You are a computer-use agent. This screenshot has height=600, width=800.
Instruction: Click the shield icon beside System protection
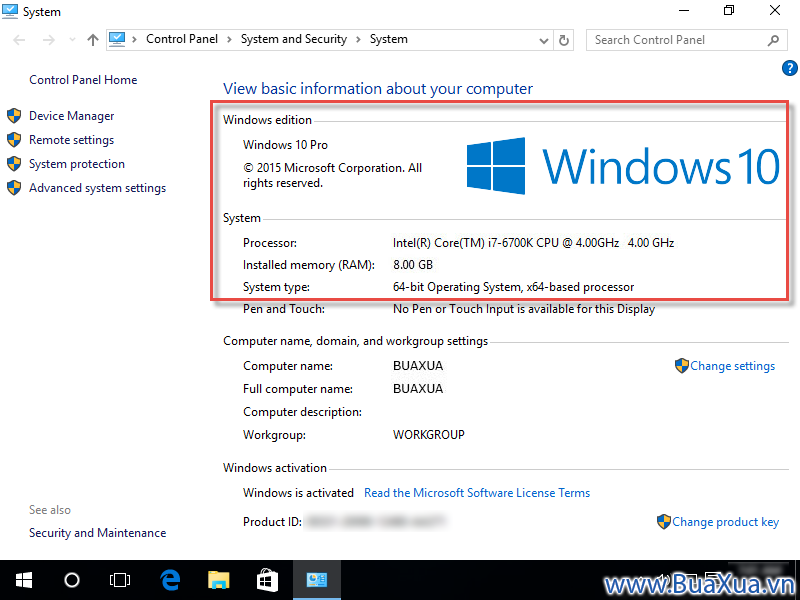[14, 164]
